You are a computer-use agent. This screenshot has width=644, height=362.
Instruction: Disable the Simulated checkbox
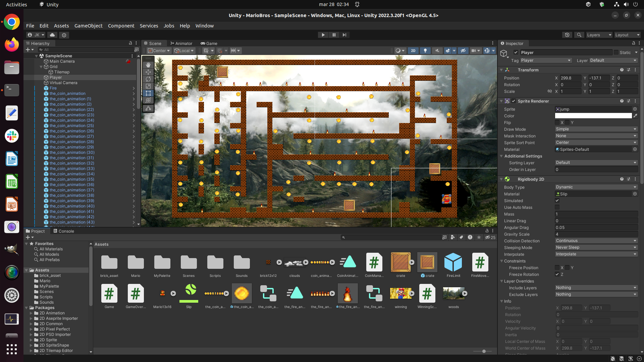tap(557, 201)
